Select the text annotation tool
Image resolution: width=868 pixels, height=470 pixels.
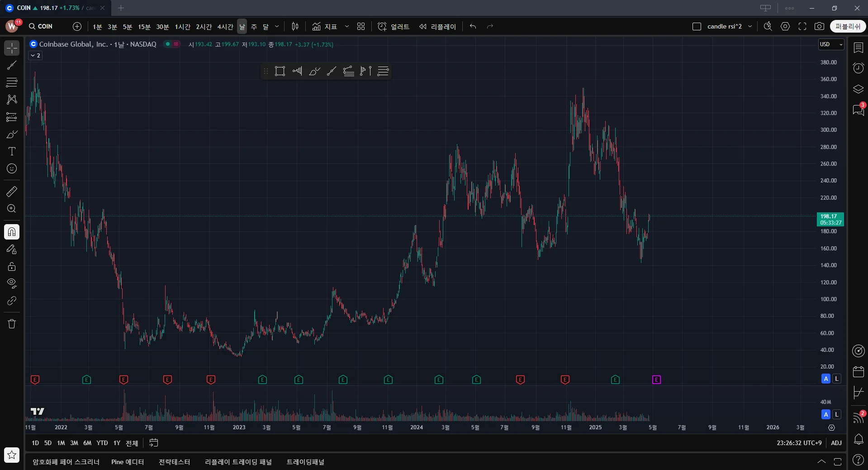(x=12, y=151)
